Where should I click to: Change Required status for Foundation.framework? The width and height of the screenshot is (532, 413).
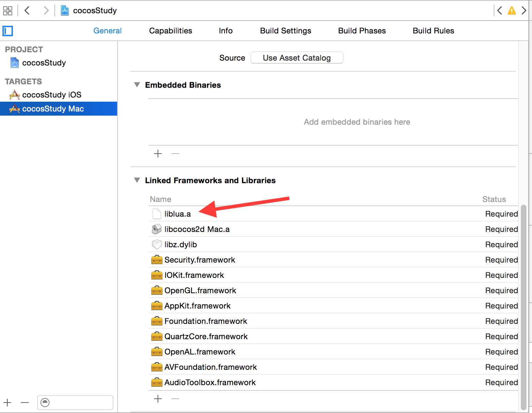[x=501, y=321]
